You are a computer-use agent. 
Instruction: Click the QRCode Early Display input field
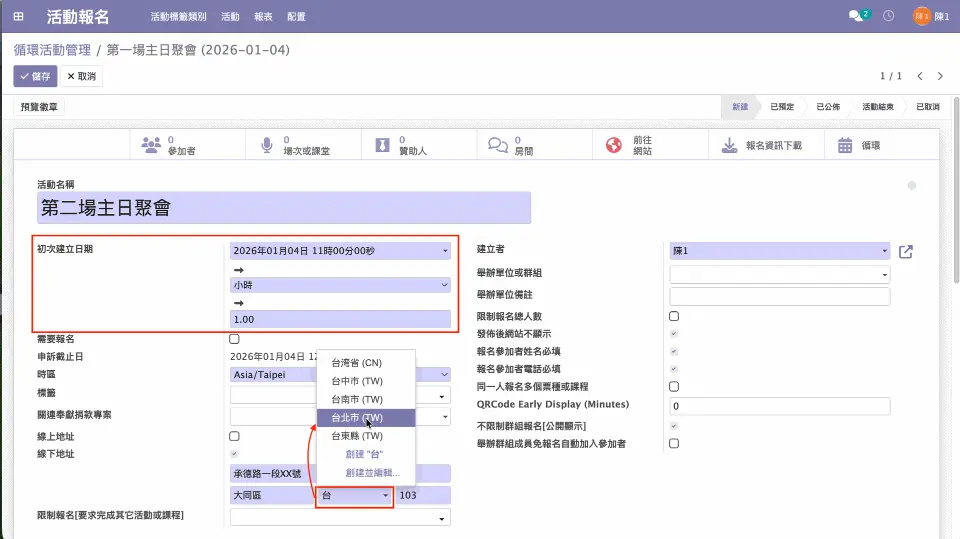pyautogui.click(x=779, y=407)
